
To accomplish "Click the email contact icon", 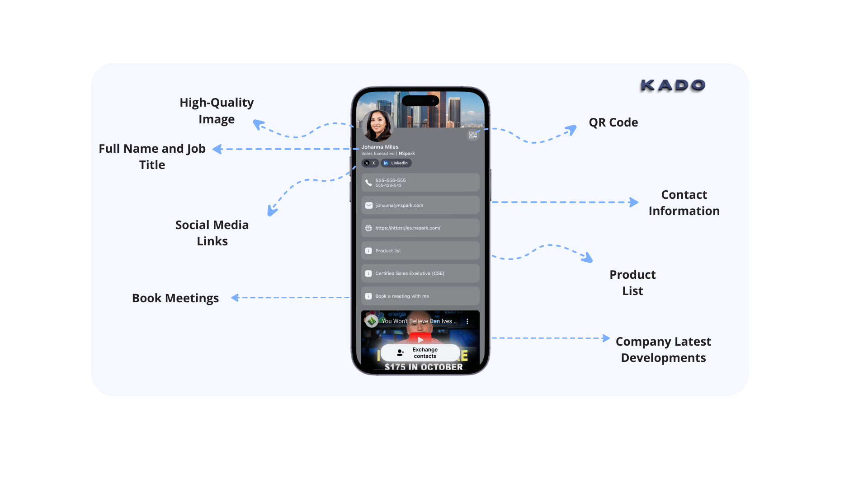I will pos(368,205).
